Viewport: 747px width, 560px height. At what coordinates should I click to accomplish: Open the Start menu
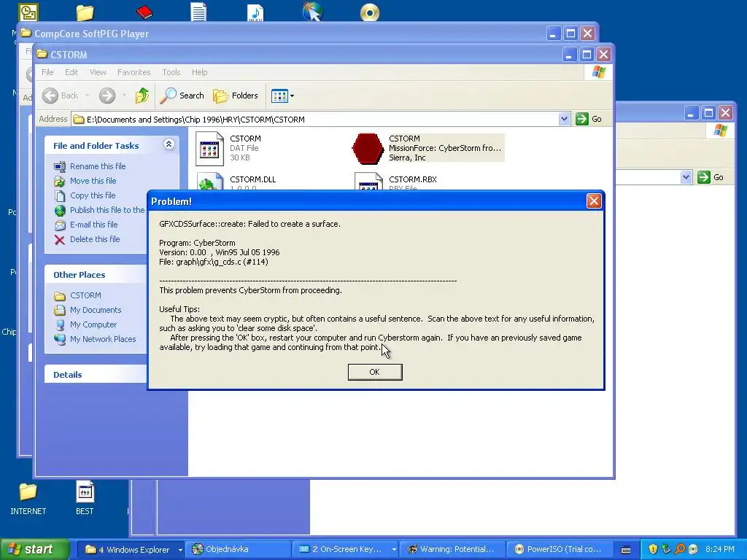coord(35,550)
